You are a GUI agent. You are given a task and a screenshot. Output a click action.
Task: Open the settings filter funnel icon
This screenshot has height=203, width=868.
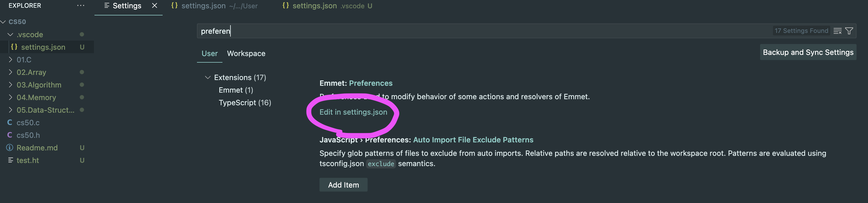[x=849, y=31]
